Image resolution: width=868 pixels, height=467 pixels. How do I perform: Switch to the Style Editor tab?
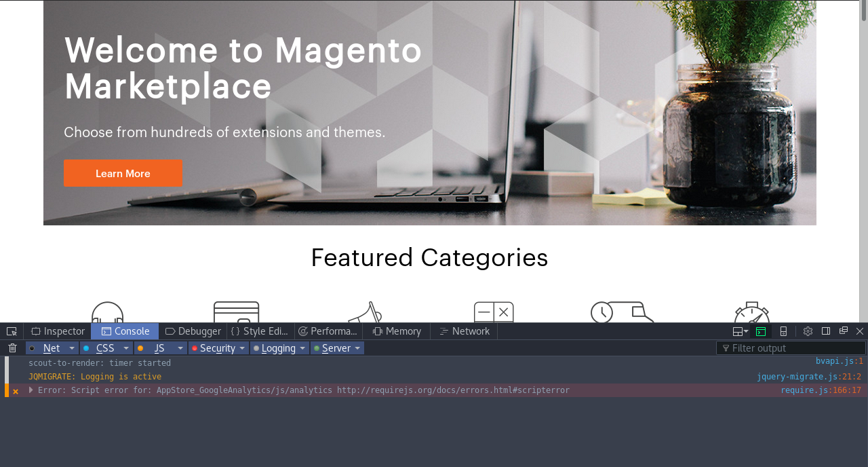(x=260, y=331)
